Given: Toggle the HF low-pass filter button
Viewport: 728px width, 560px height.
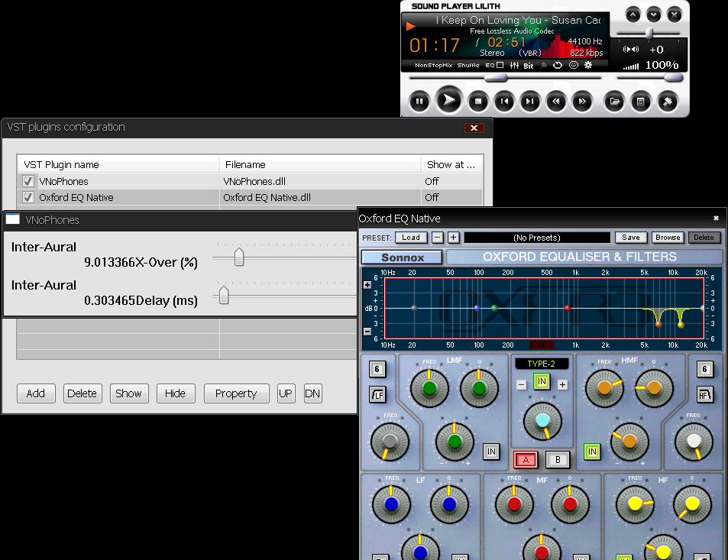Looking at the screenshot, I should click(x=705, y=395).
